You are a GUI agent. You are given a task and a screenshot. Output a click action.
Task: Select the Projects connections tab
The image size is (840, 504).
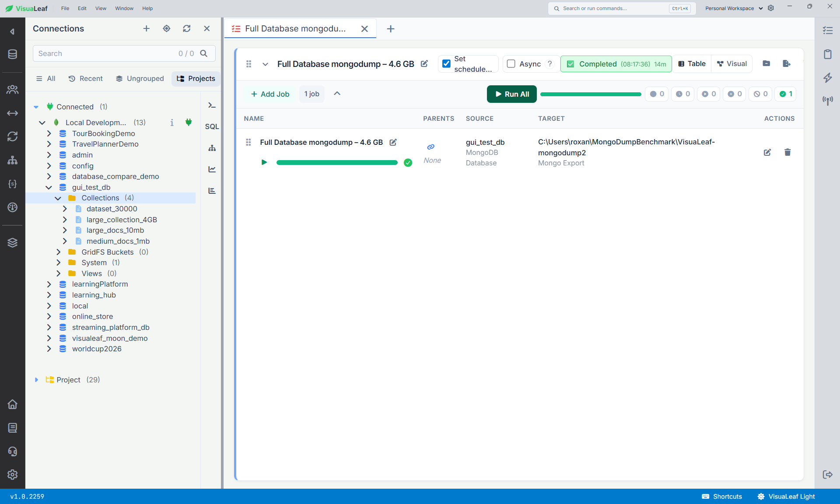point(196,79)
